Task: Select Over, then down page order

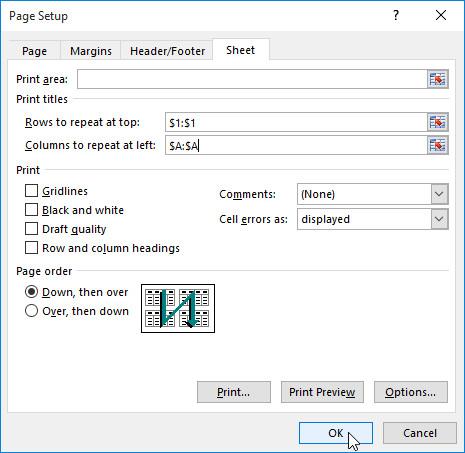Action: [31, 311]
